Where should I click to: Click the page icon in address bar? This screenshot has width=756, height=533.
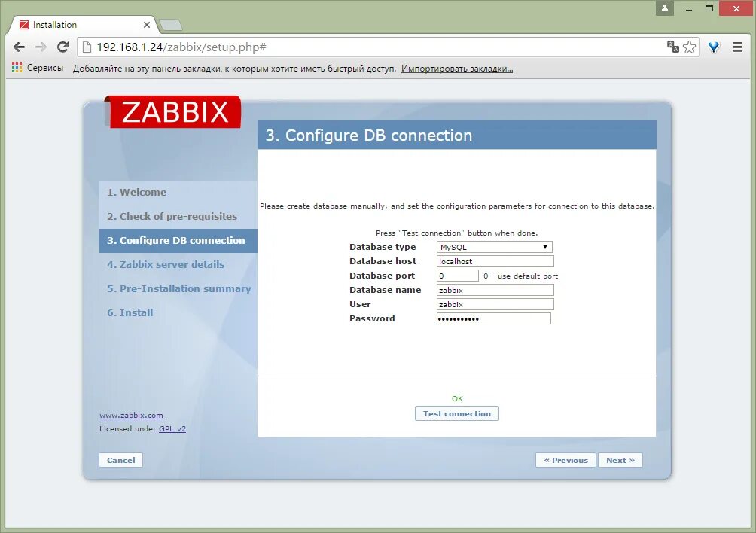coord(87,47)
